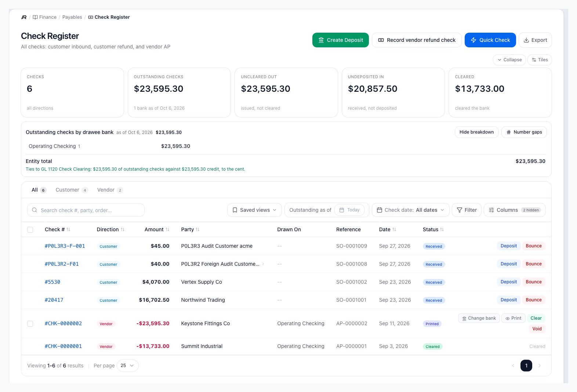Open check #CHK-0000001 link
The width and height of the screenshot is (577, 392).
63,346
